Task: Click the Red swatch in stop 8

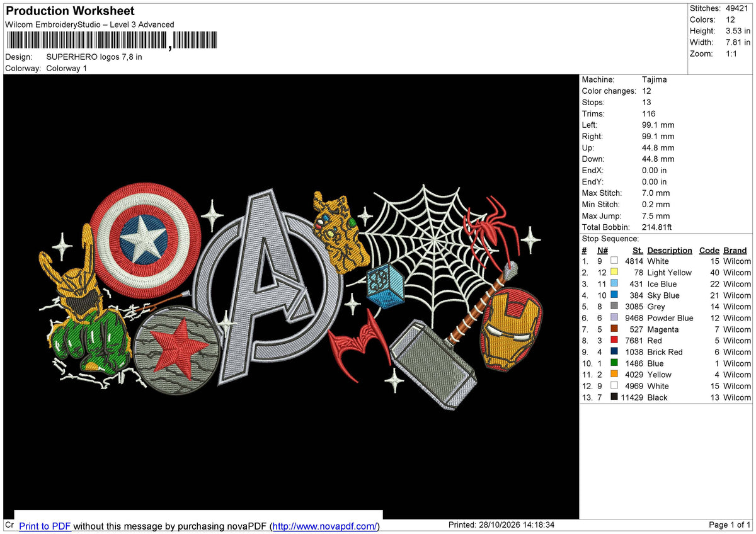Action: (x=614, y=340)
